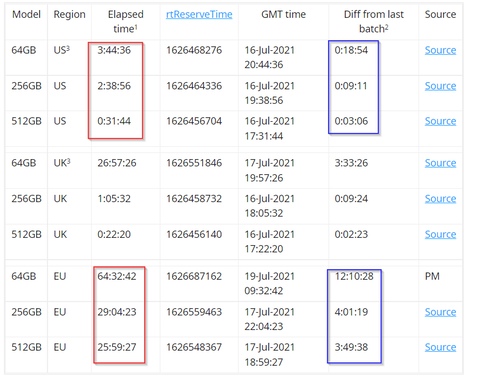
Task: Open Source link for 64GB US row
Action: (x=440, y=50)
